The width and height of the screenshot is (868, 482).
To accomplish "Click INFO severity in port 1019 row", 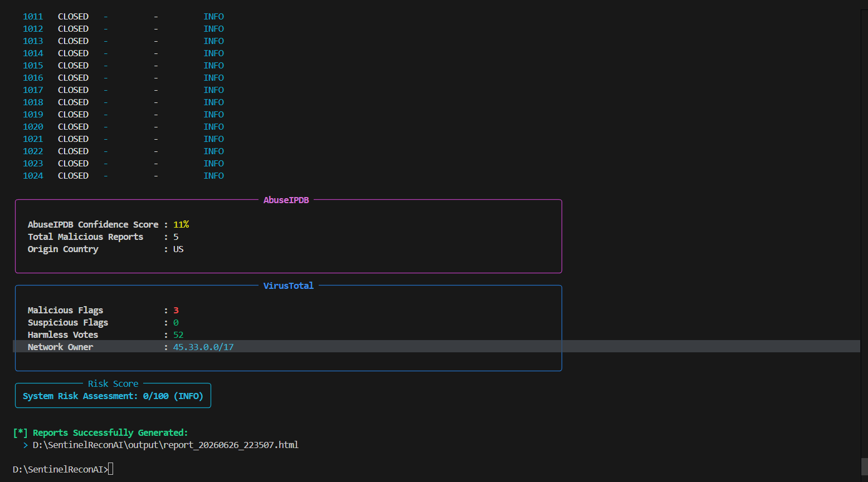I will pos(213,115).
